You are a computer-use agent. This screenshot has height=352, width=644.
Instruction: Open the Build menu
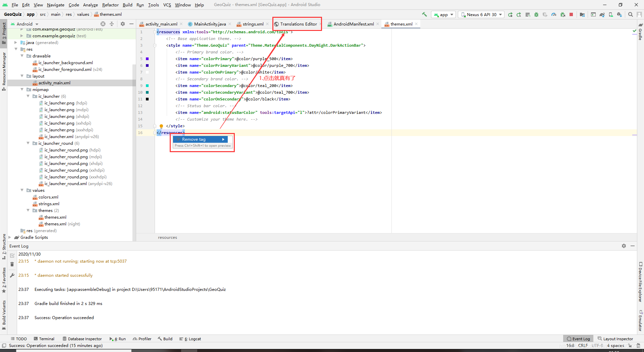tap(127, 5)
